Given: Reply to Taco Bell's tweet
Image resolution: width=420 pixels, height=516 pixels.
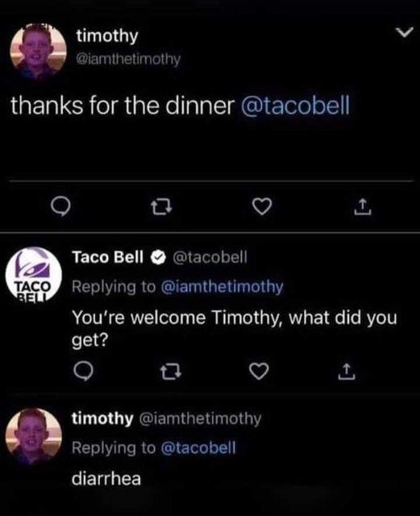Looking at the screenshot, I should [83, 371].
